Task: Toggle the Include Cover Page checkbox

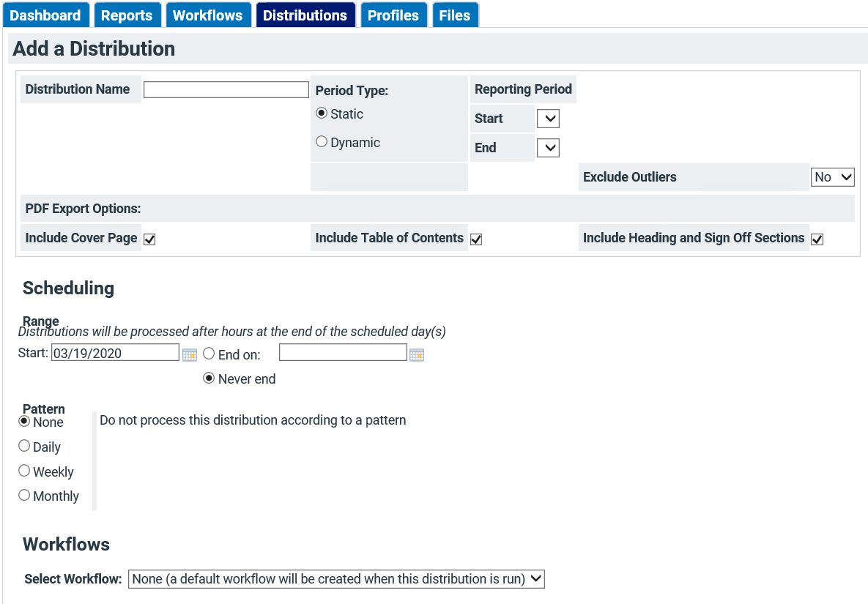Action: tap(149, 239)
